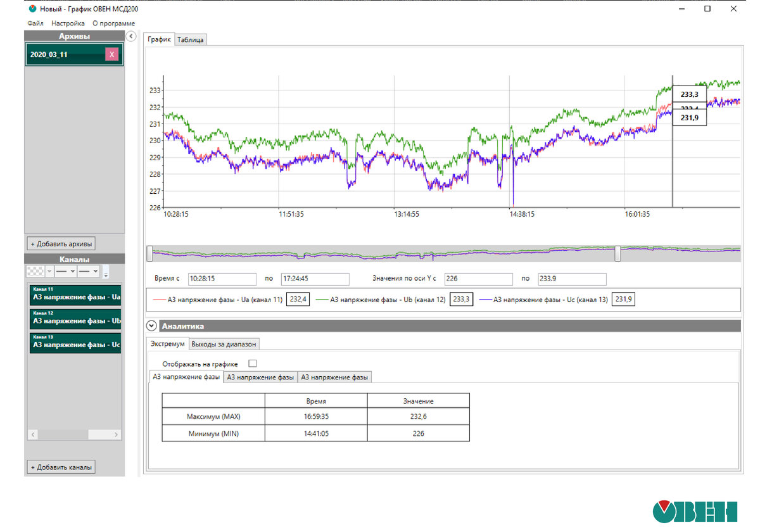Click the left scroll arrow of the channels scrollbar
760x532 pixels.
(x=34, y=435)
